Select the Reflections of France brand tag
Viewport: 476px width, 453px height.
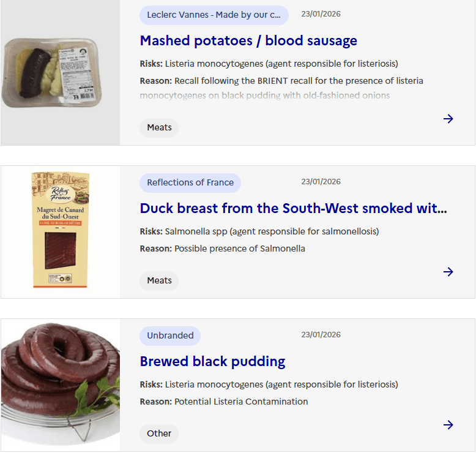tap(190, 182)
